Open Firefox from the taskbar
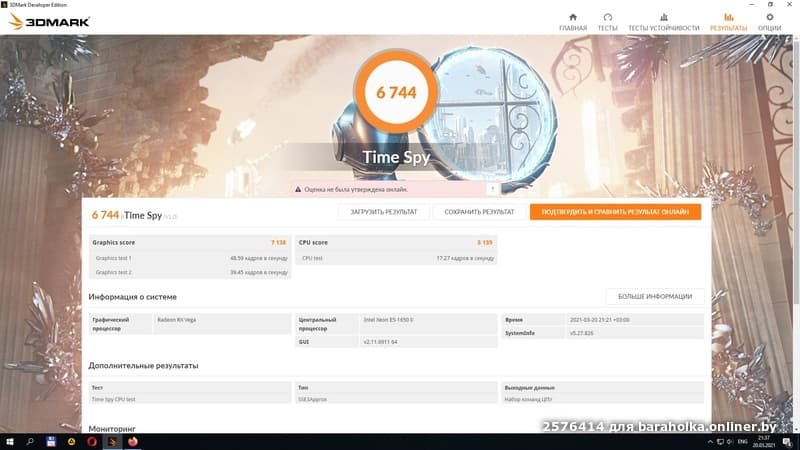800x450 pixels. pyautogui.click(x=133, y=442)
